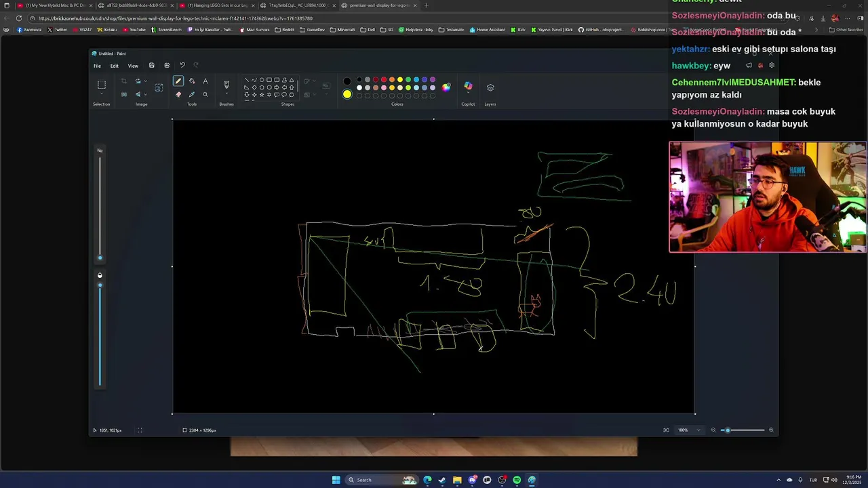The image size is (868, 488).
Task: Open the Edit colors wheel
Action: click(446, 87)
